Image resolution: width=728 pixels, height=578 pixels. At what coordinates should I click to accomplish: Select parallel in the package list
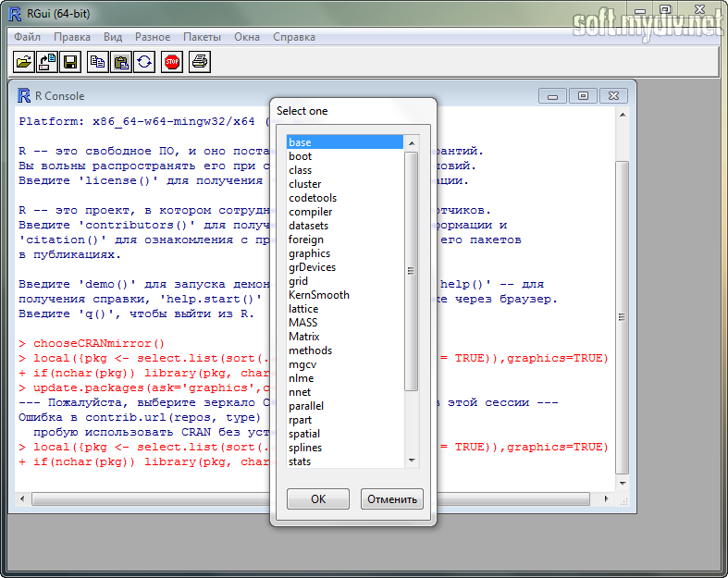[x=345, y=406]
